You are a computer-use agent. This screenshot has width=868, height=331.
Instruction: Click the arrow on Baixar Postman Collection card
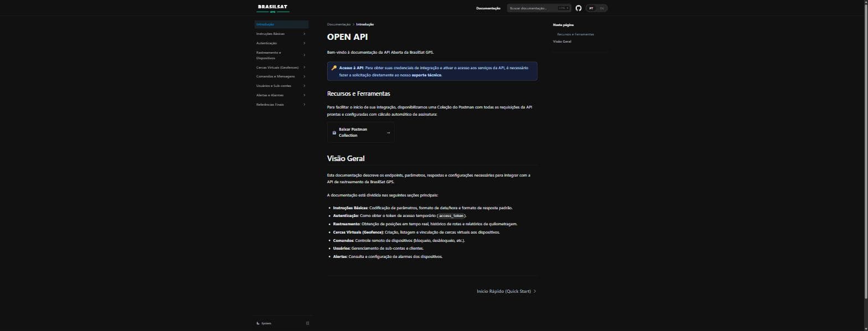pos(388,133)
